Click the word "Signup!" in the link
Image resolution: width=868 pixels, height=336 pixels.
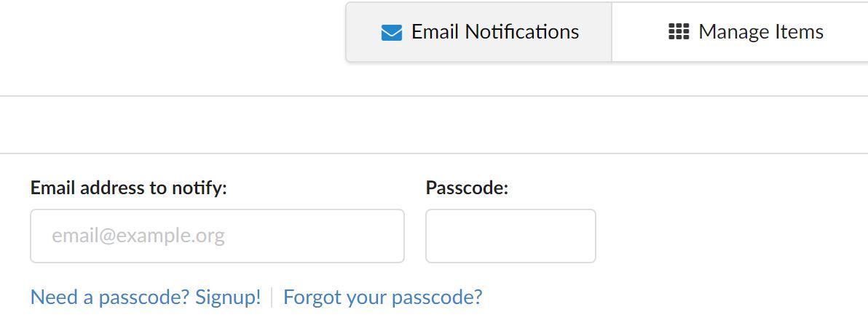click(228, 297)
